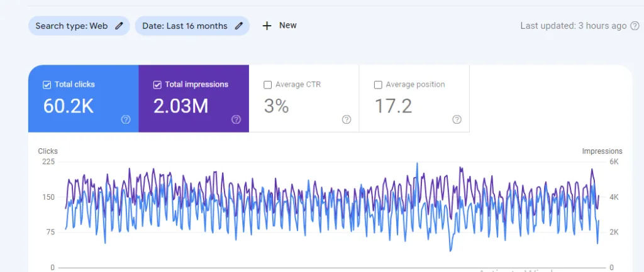Enable the Average position checkbox
Image resolution: width=644 pixels, height=272 pixels.
click(378, 85)
